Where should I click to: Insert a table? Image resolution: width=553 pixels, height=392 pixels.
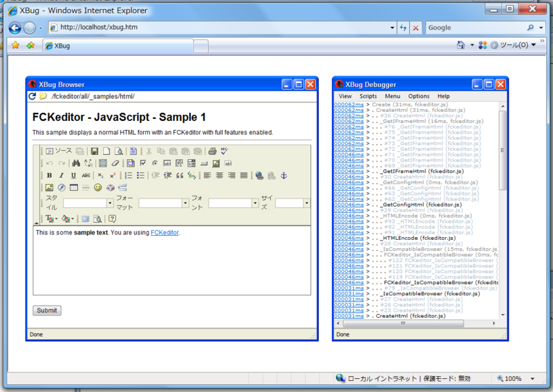tap(74, 187)
